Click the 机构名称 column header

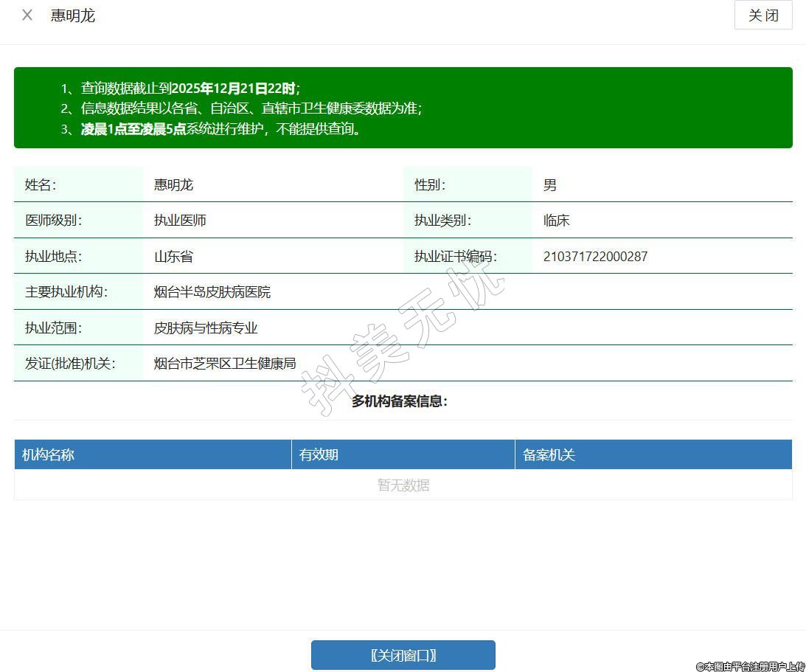tap(49, 454)
